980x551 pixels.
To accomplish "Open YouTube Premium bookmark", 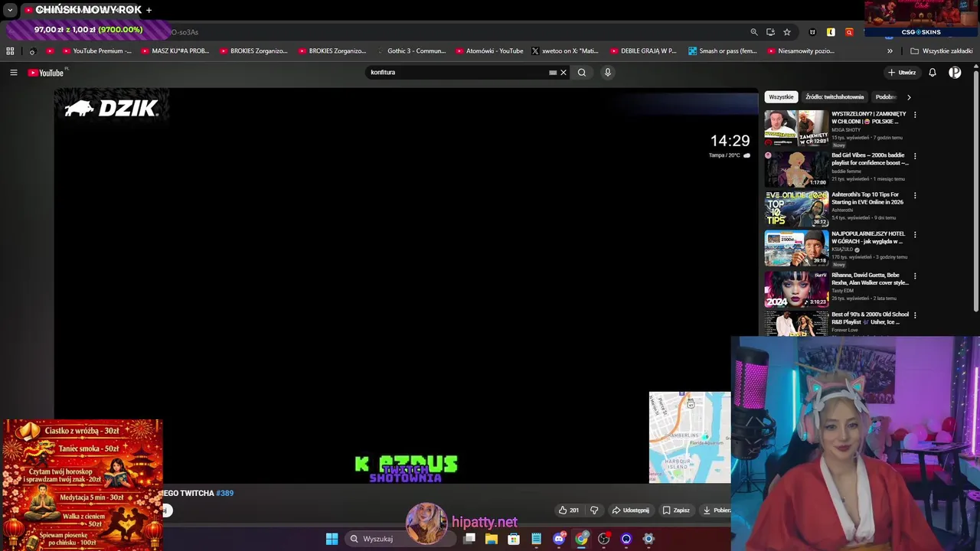I will (96, 51).
